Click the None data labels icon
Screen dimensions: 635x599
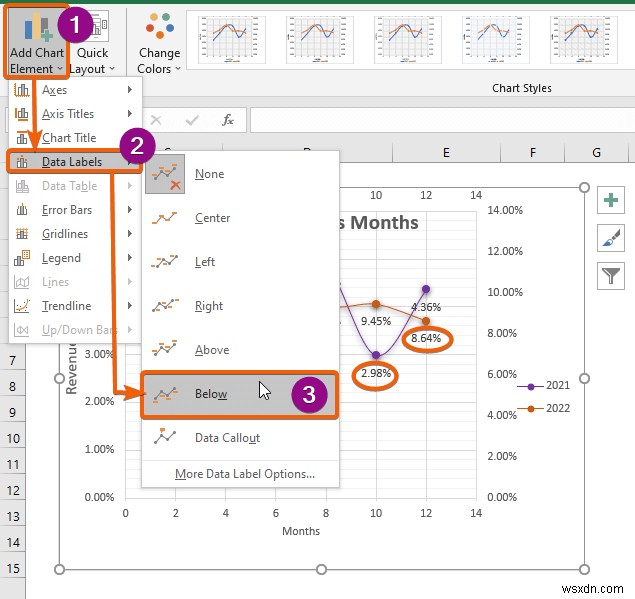pyautogui.click(x=165, y=174)
